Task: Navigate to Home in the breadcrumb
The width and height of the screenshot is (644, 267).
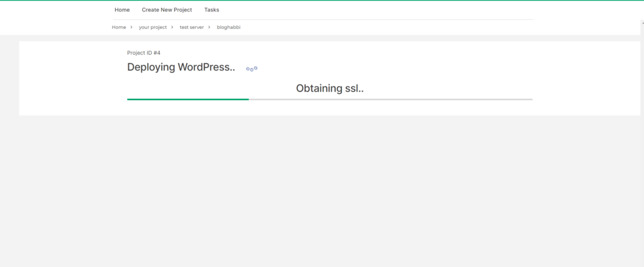Action: (119, 27)
